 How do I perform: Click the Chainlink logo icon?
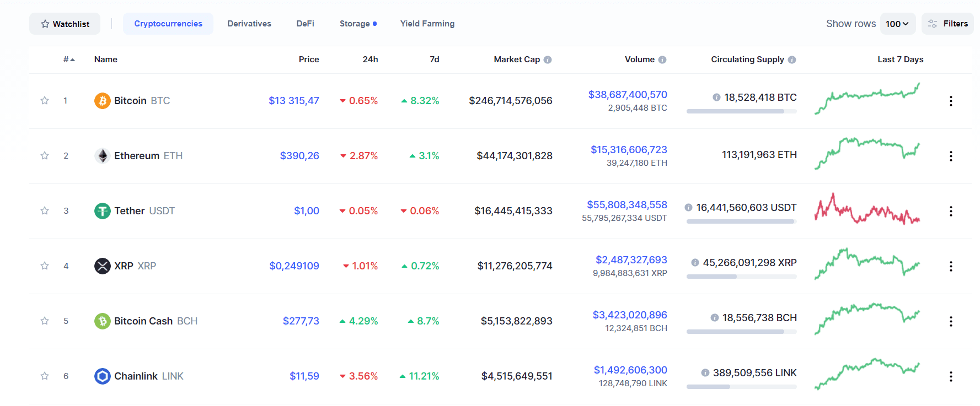point(103,376)
